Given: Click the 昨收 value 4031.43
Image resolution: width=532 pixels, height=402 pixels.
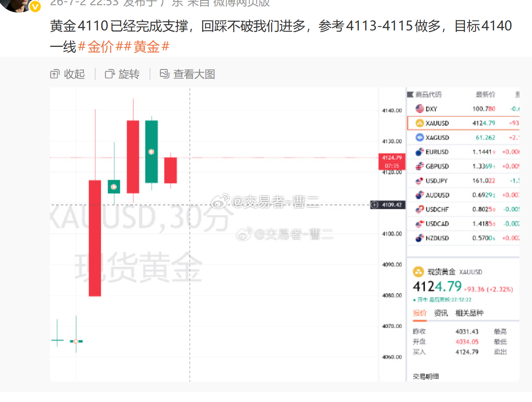Looking at the screenshot, I should coord(467,332).
